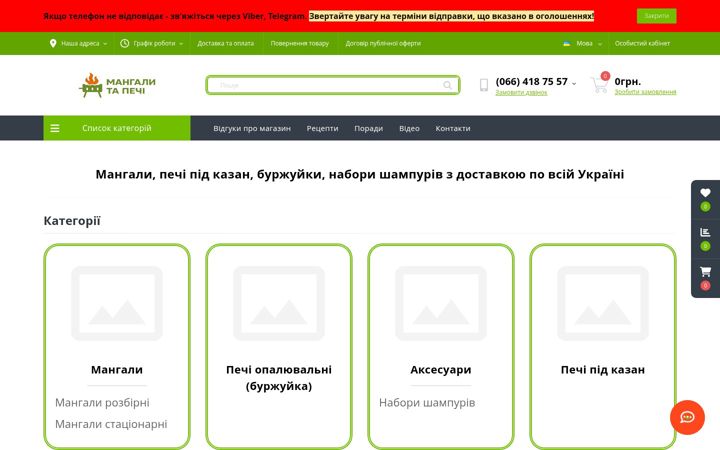Open the Мангали category title
Screen dimensions: 720x450
[117, 370]
